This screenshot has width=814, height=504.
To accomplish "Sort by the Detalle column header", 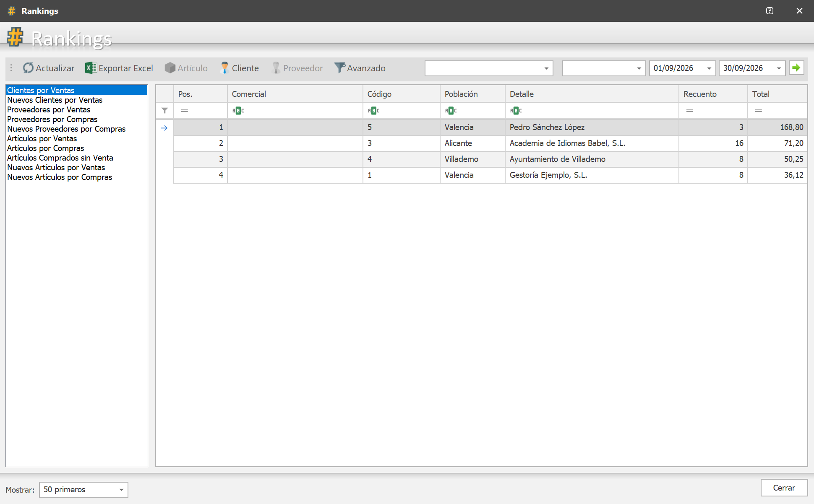I will (592, 94).
